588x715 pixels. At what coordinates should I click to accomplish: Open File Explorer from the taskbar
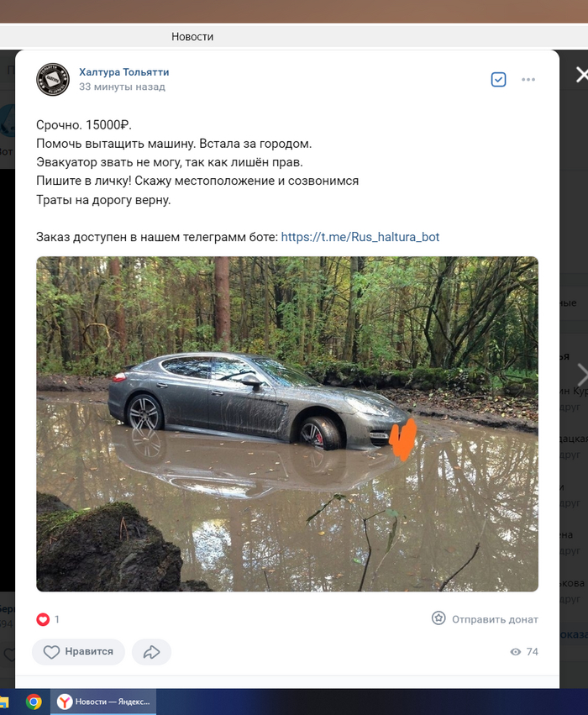(x=4, y=702)
